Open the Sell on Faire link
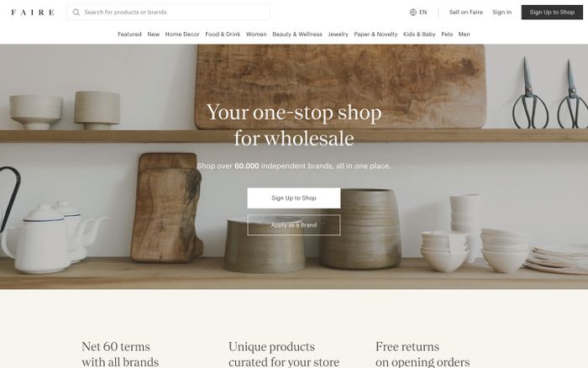Image resolution: width=588 pixels, height=368 pixels. point(466,13)
